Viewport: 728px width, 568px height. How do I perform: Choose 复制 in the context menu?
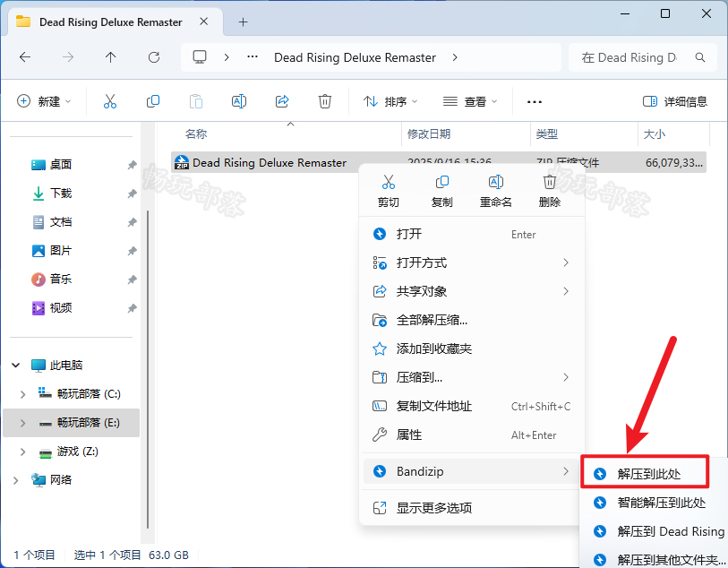[x=442, y=191]
